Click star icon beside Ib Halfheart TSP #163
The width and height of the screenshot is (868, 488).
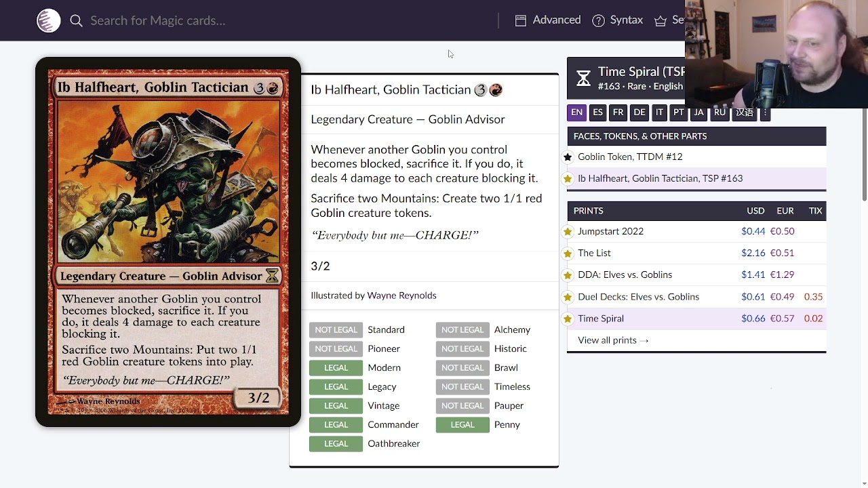pyautogui.click(x=568, y=179)
